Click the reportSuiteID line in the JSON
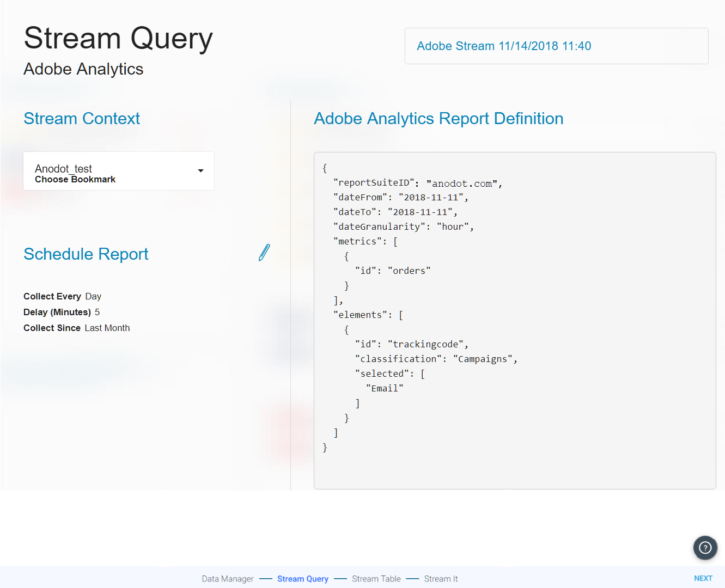 (418, 183)
